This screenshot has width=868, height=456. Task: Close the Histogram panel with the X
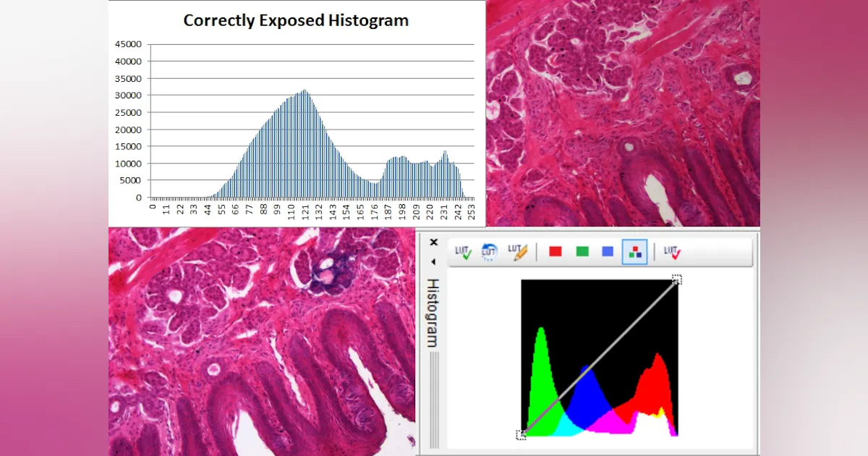433,242
